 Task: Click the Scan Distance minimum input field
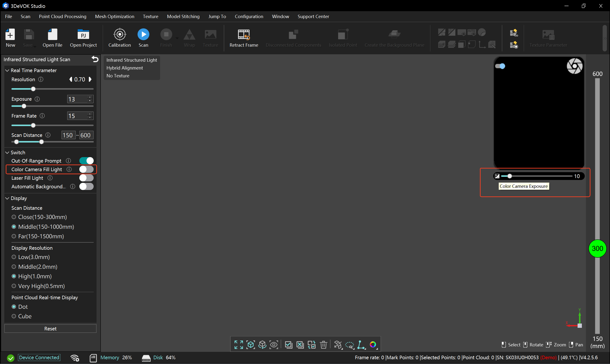click(x=68, y=135)
